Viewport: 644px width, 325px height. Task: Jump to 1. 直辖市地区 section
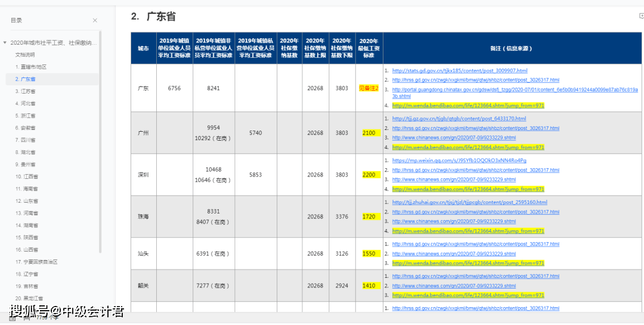(31, 67)
